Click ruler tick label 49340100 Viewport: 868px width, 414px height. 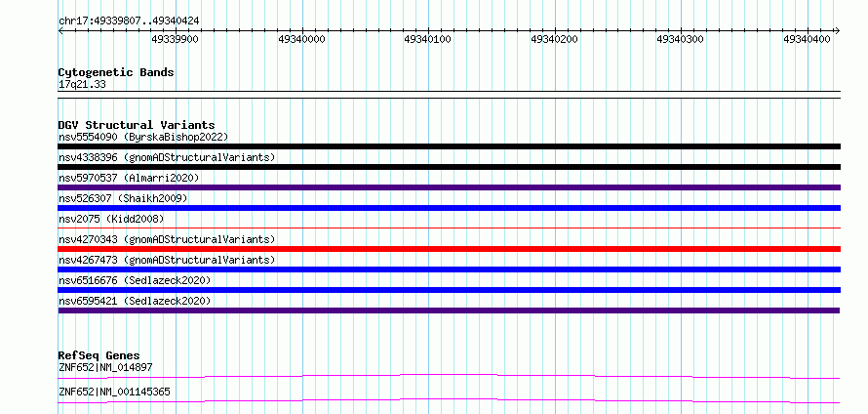coord(428,40)
